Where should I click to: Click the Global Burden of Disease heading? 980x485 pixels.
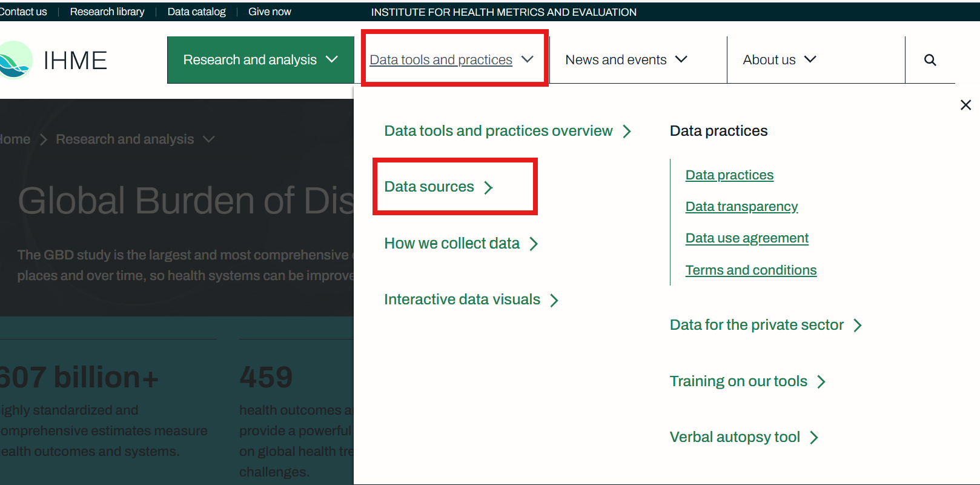(x=185, y=200)
